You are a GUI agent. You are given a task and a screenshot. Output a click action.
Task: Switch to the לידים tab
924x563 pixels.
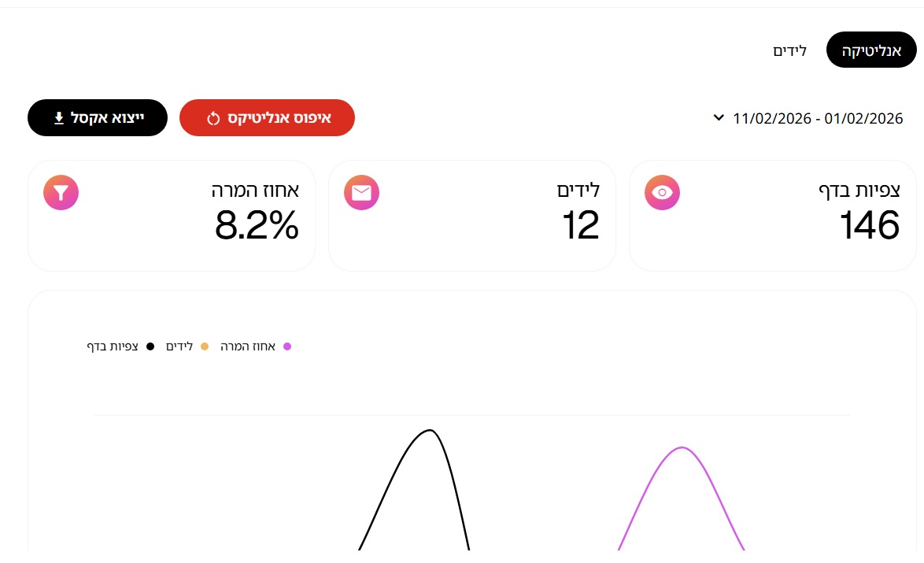(x=789, y=51)
